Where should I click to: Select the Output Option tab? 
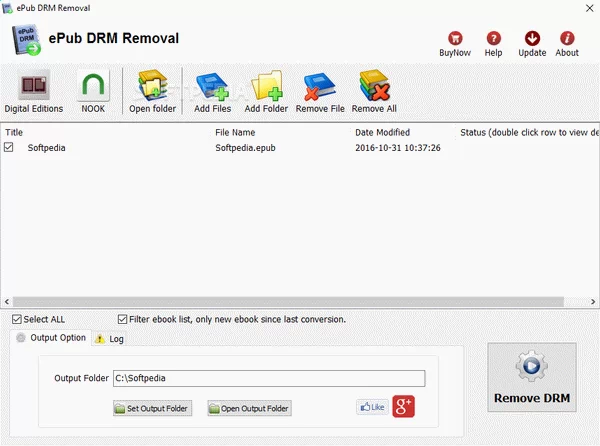click(51, 338)
